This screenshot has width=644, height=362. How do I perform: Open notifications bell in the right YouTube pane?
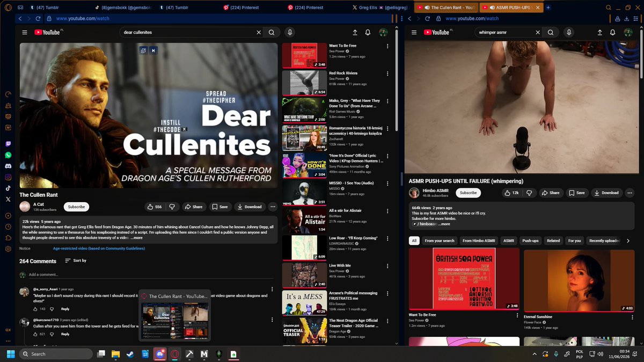pos(612,32)
